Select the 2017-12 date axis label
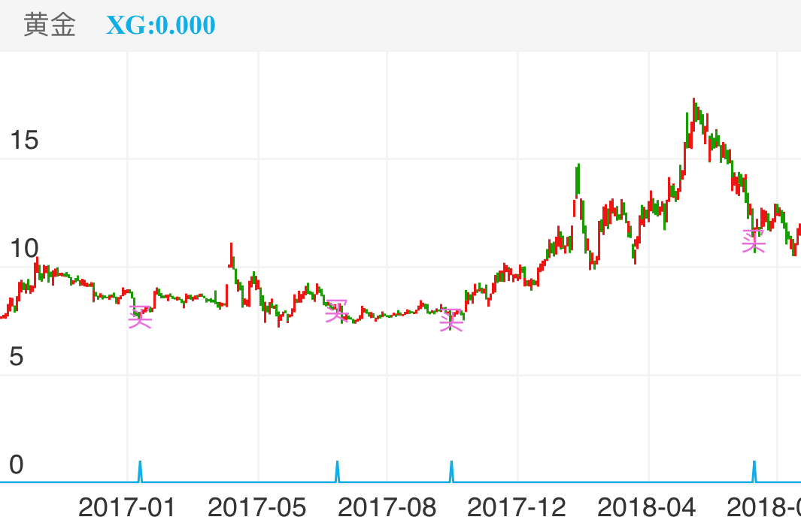This screenshot has height=532, width=801. pyautogui.click(x=516, y=508)
